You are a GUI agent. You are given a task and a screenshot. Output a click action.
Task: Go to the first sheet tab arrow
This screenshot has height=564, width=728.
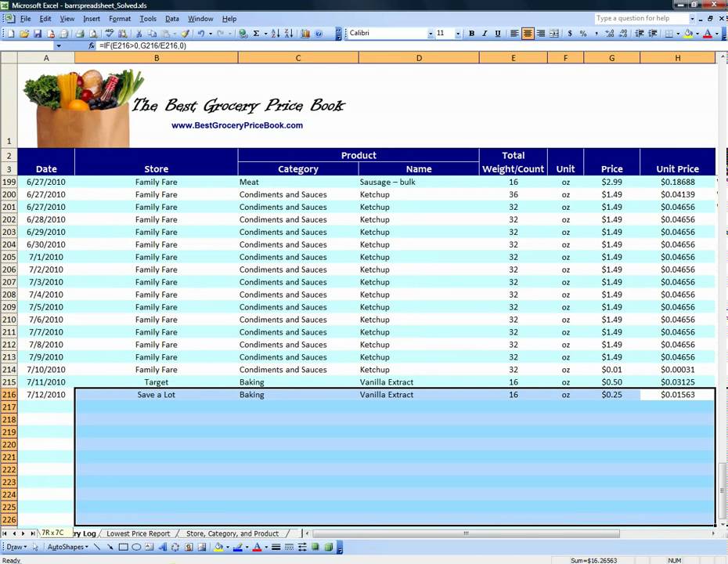coord(5,533)
